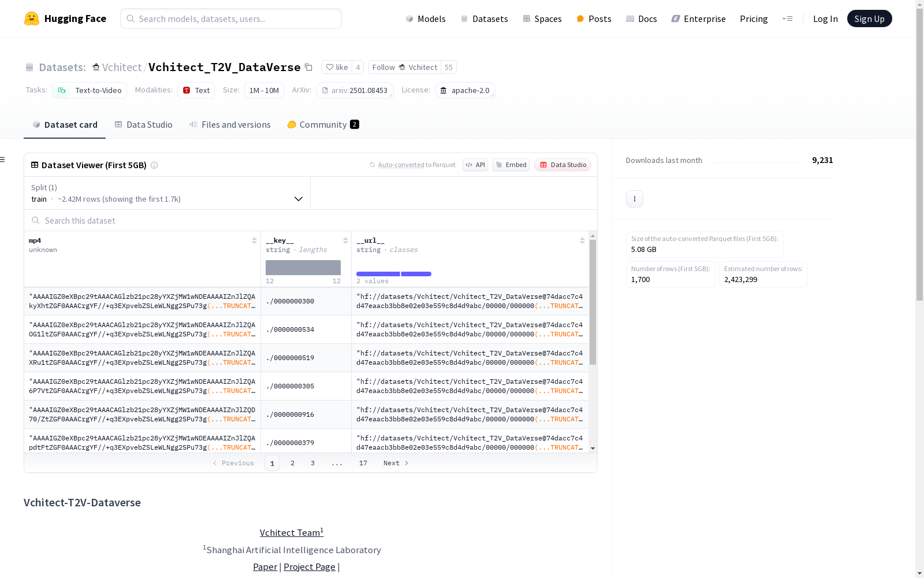Open the additional navigation menu icon

pyautogui.click(x=788, y=18)
